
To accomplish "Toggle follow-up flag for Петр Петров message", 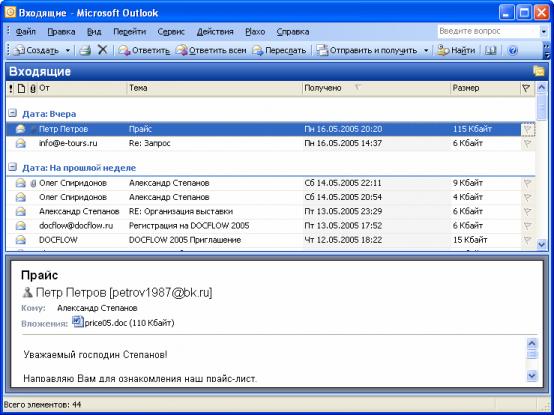I will pos(528,129).
